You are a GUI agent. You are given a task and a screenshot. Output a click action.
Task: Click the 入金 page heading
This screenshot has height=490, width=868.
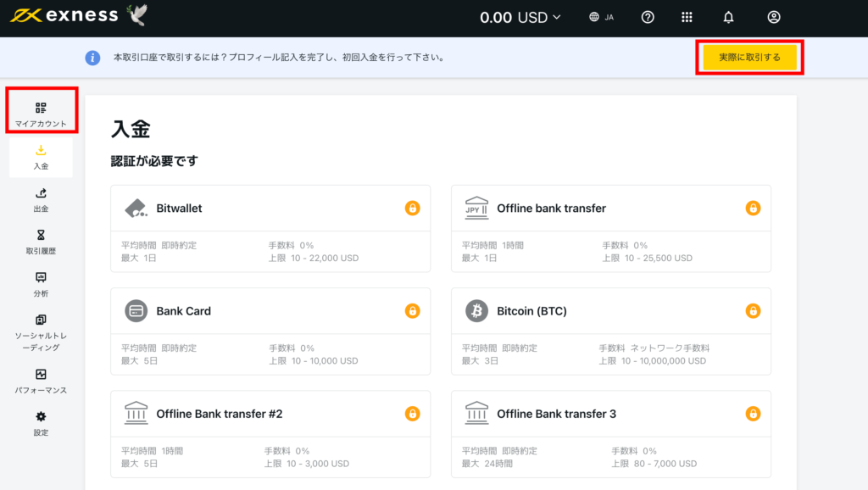pos(131,129)
